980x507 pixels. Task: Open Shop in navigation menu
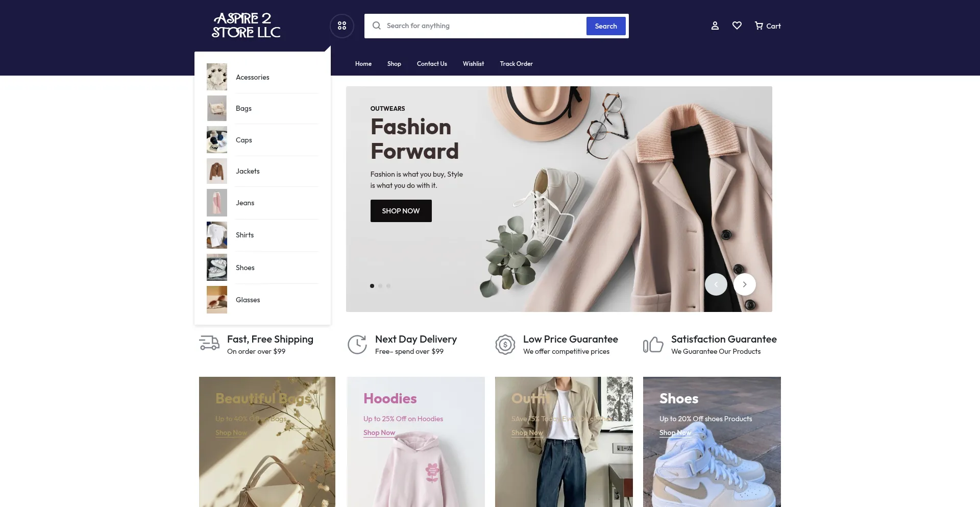pyautogui.click(x=394, y=64)
